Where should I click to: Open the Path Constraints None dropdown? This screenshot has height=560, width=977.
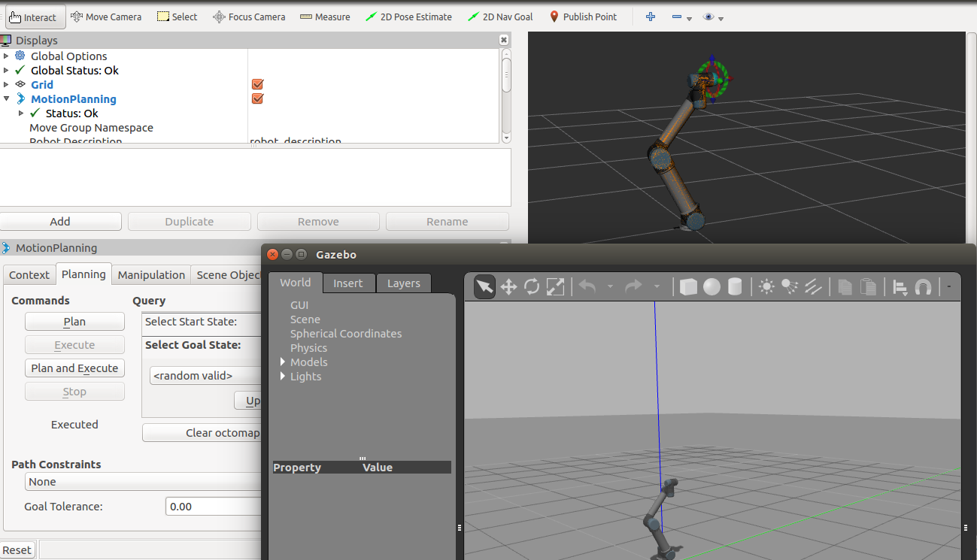(143, 482)
